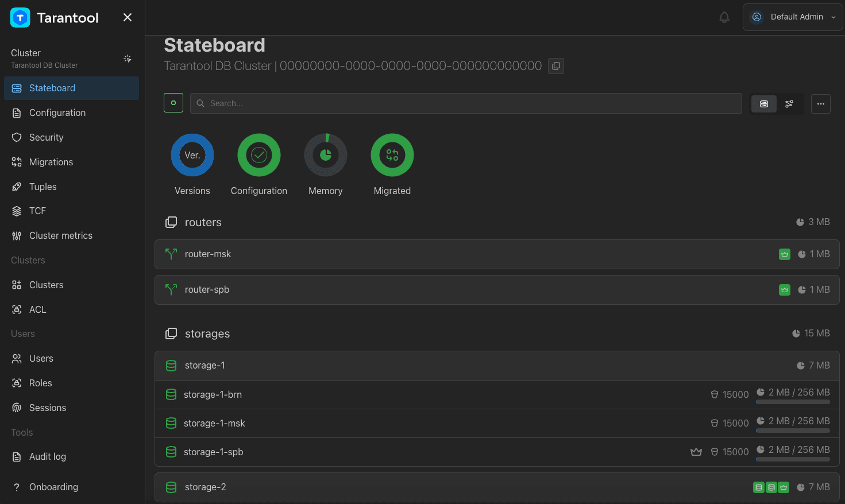
Task: Click the storage-1 database icon
Action: [171, 366]
